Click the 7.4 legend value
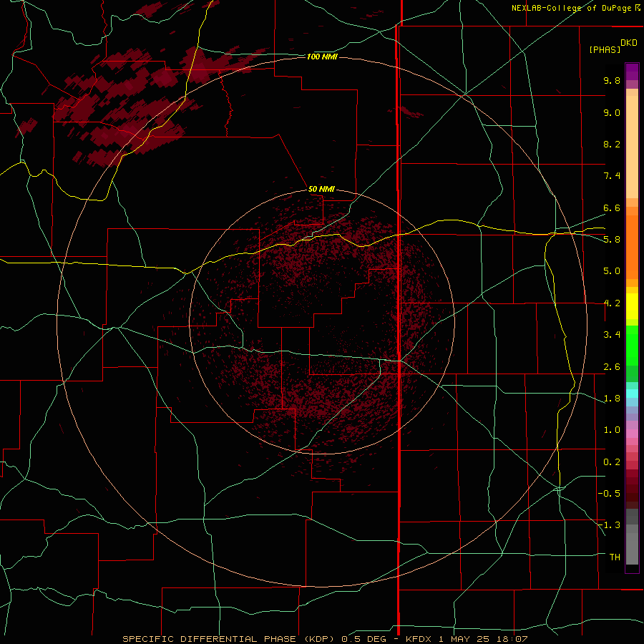The width and height of the screenshot is (644, 644). [x=612, y=176]
